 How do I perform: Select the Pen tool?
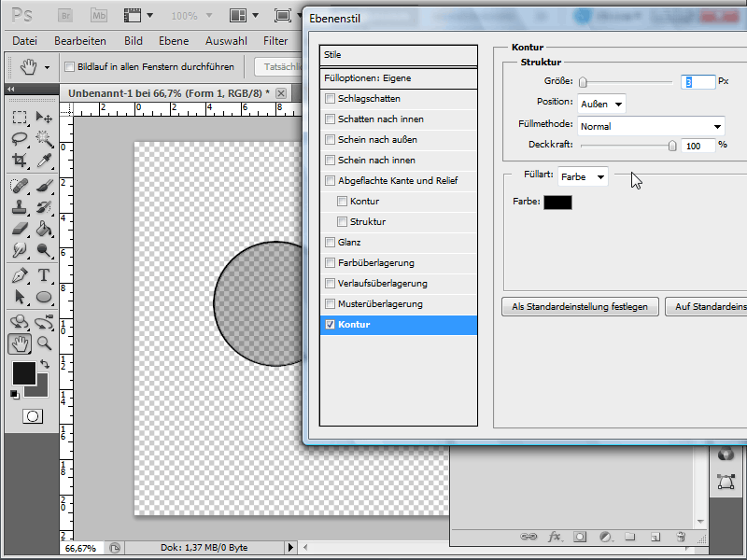[20, 275]
